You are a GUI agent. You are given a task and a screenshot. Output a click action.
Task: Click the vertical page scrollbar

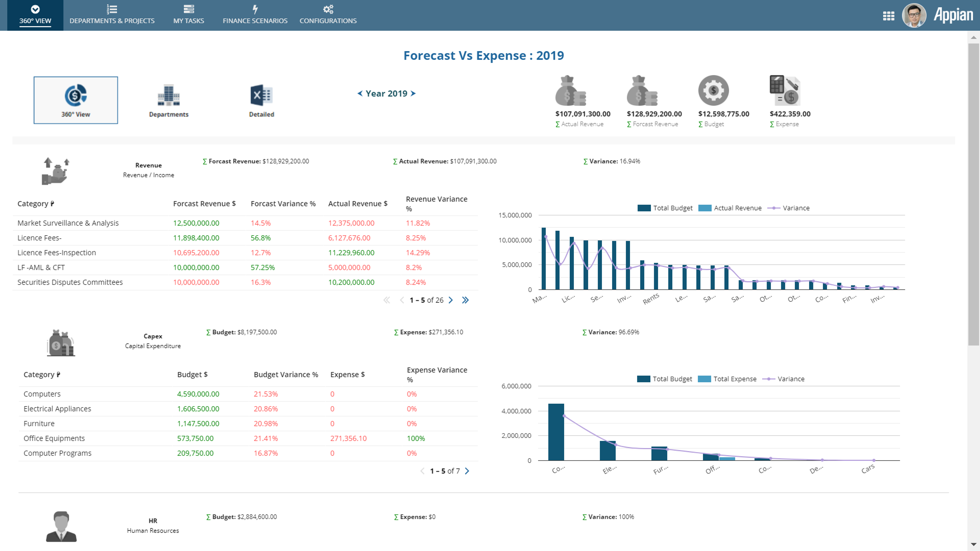(974, 195)
